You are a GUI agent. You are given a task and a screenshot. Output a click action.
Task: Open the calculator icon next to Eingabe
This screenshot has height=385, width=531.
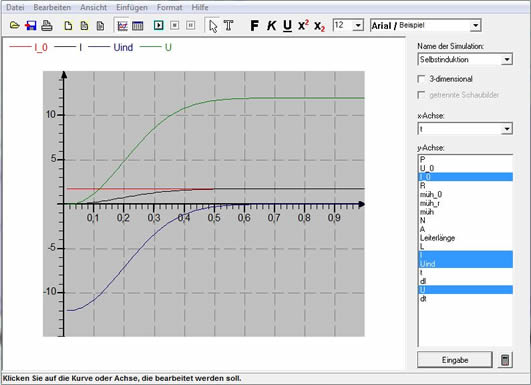pyautogui.click(x=505, y=360)
